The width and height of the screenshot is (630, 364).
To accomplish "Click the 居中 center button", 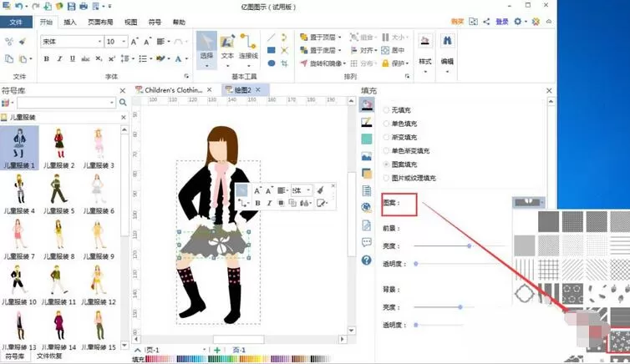I will 393,50.
